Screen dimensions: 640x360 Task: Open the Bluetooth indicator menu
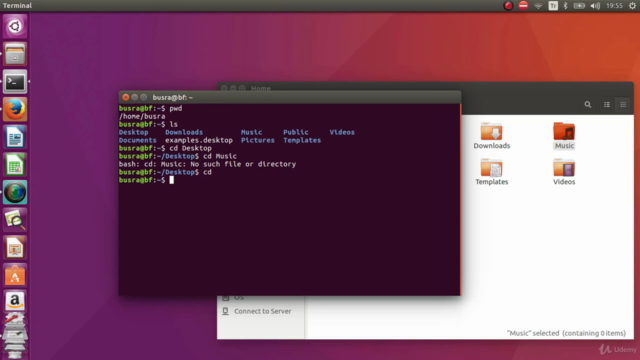566,6
